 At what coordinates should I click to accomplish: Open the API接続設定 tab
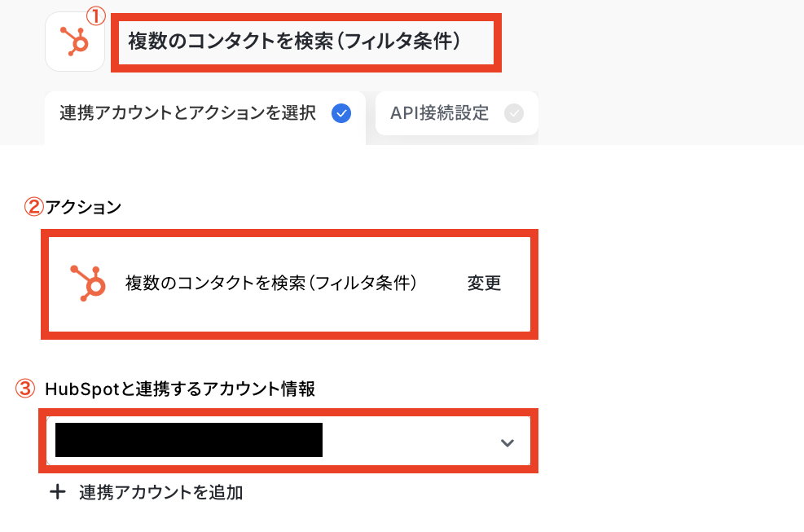pos(440,113)
